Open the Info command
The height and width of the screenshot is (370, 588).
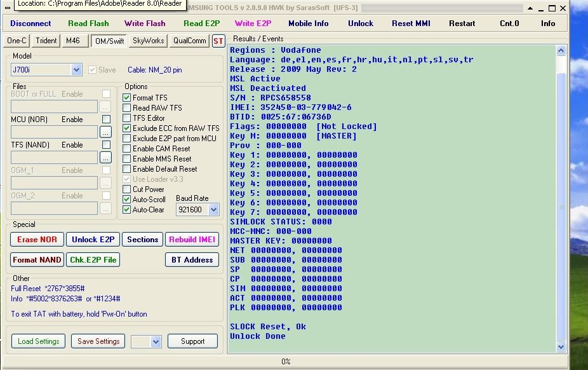(x=548, y=24)
